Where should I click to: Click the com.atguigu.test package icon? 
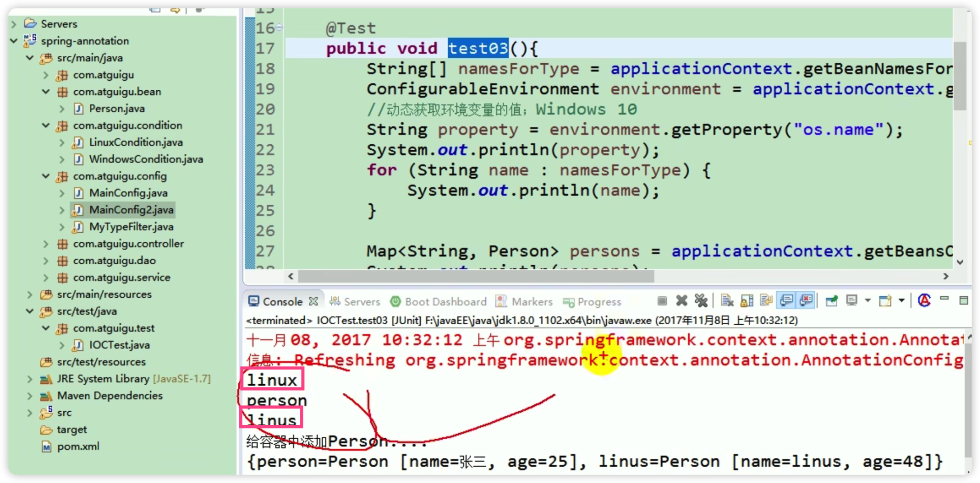(62, 328)
